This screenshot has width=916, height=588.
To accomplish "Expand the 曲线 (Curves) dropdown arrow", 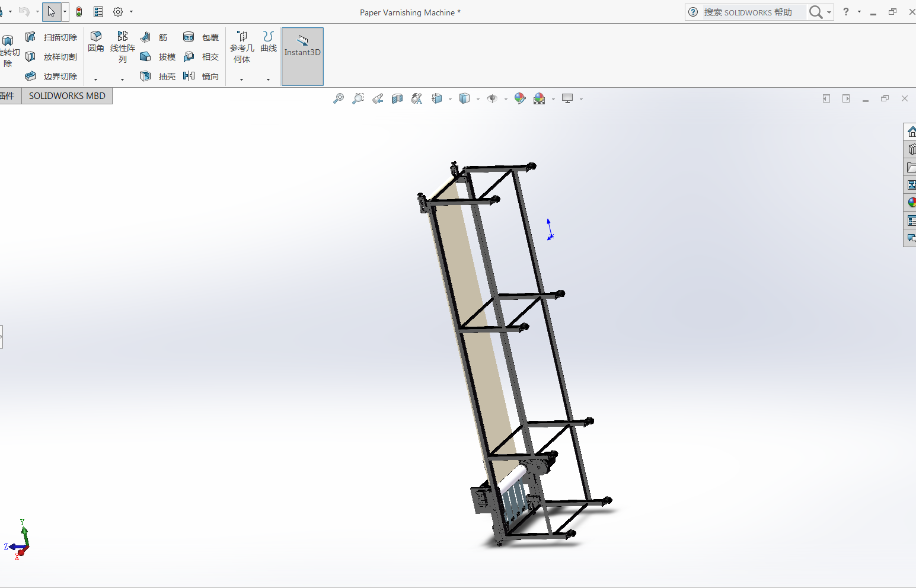I will coord(268,79).
